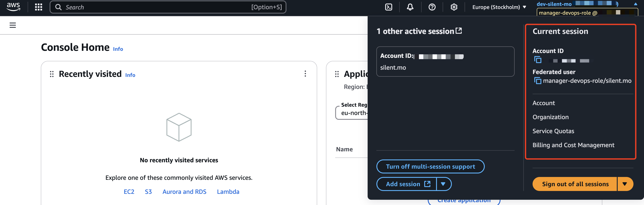The image size is (644, 205).
Task: Open Recently visited widget options menu
Action: click(x=305, y=74)
